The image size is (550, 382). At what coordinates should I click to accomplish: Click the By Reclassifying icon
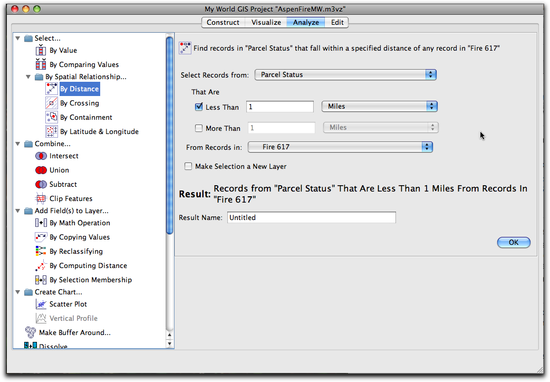pyautogui.click(x=41, y=251)
